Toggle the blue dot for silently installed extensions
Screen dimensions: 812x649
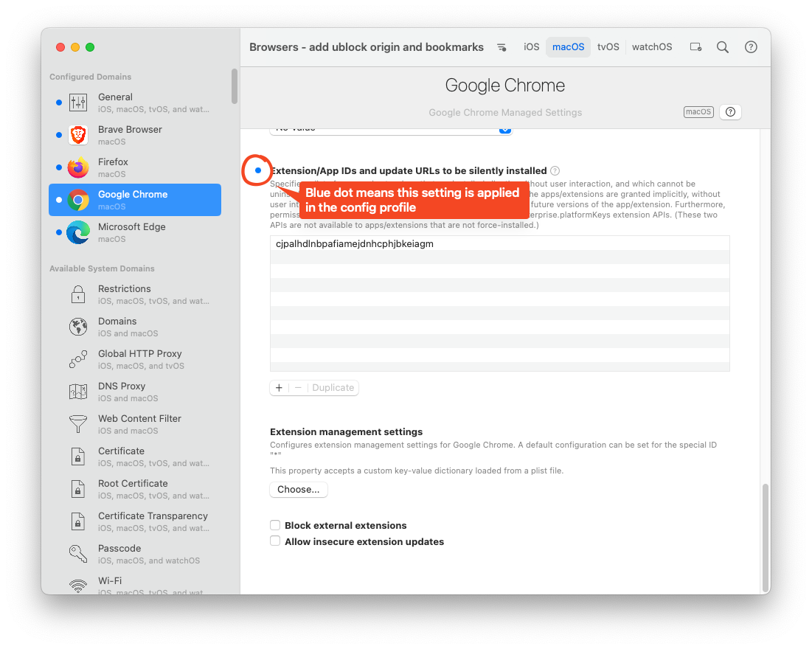click(258, 170)
